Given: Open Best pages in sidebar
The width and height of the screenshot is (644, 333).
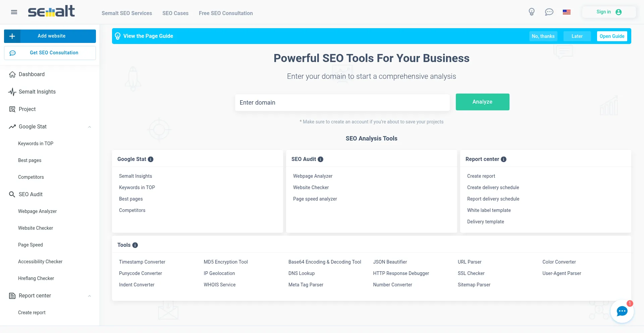Looking at the screenshot, I should coord(30,160).
